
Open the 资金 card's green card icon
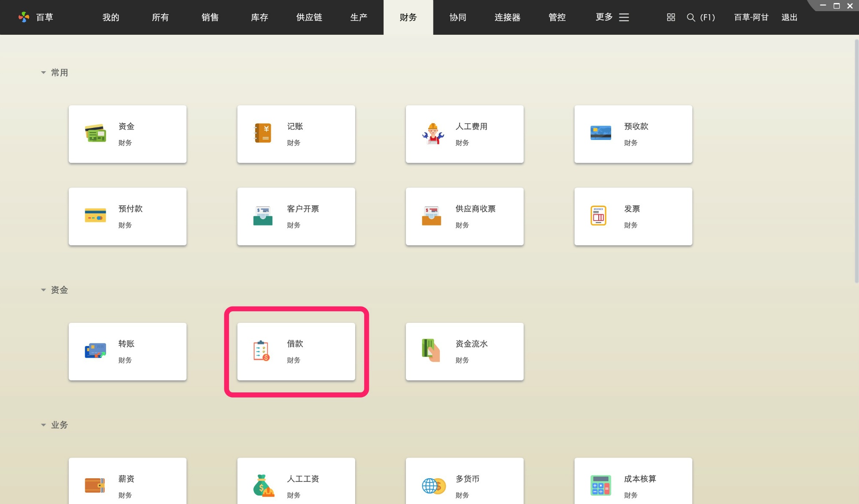tap(95, 134)
